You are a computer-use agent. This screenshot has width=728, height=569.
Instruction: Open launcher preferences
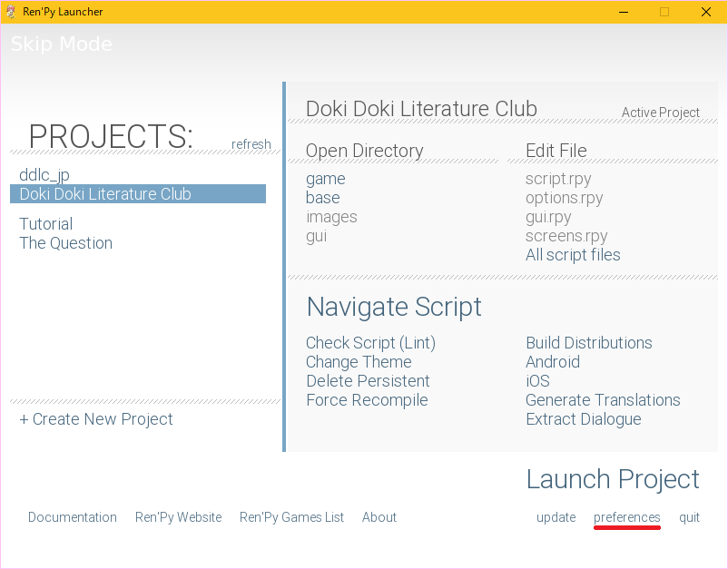[x=627, y=517]
